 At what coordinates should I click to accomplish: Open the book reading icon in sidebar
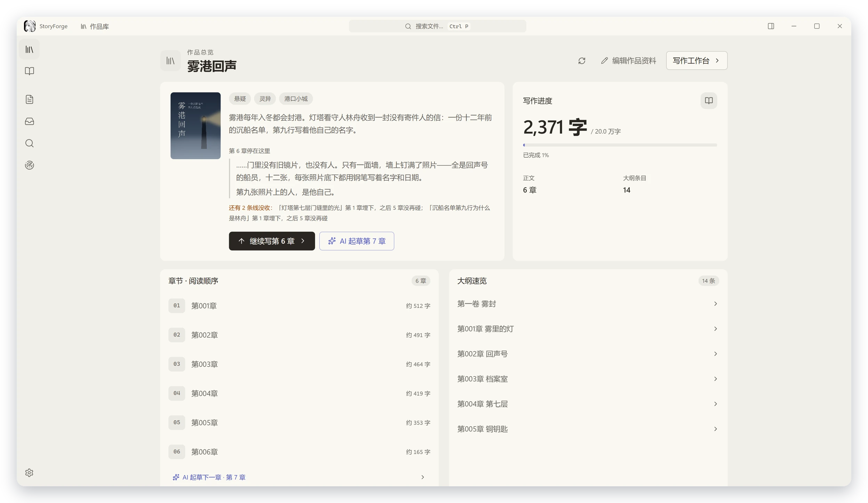pos(29,71)
